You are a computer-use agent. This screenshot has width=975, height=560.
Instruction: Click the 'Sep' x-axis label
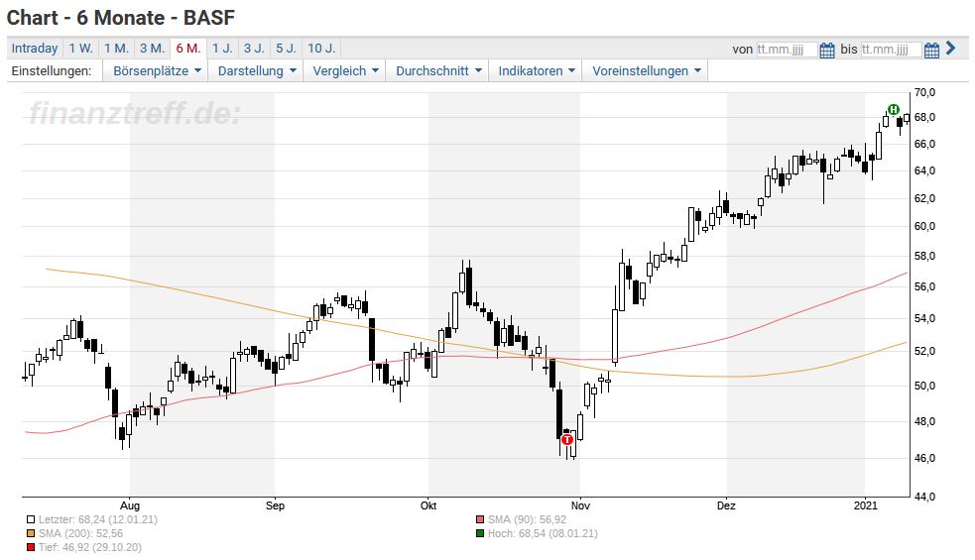pos(275,505)
